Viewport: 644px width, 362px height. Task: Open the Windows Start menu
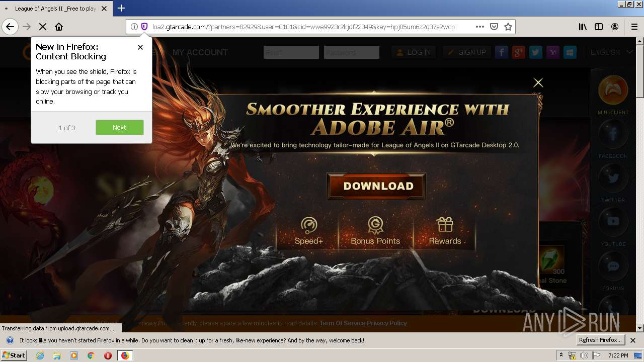pyautogui.click(x=14, y=355)
